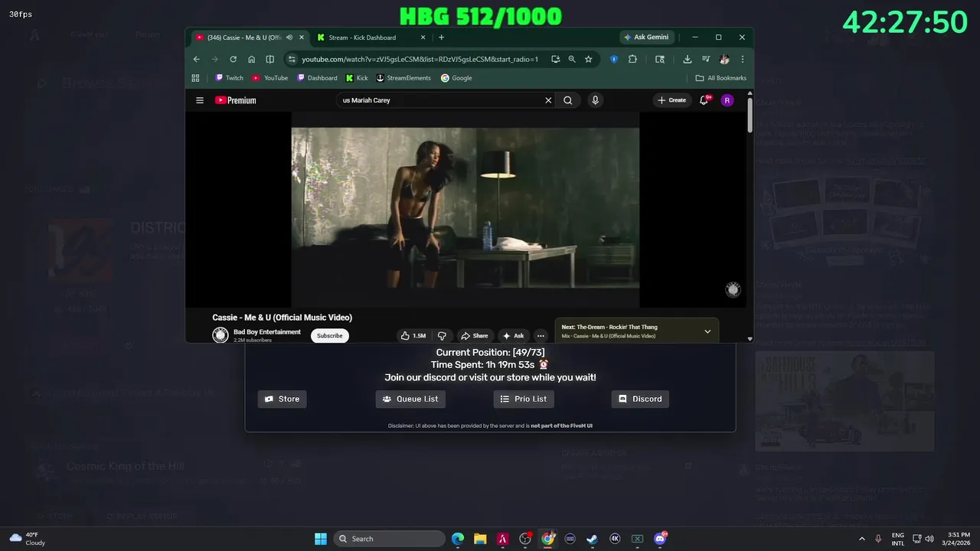Open Chrome profile avatar
980x551 pixels.
click(724, 59)
